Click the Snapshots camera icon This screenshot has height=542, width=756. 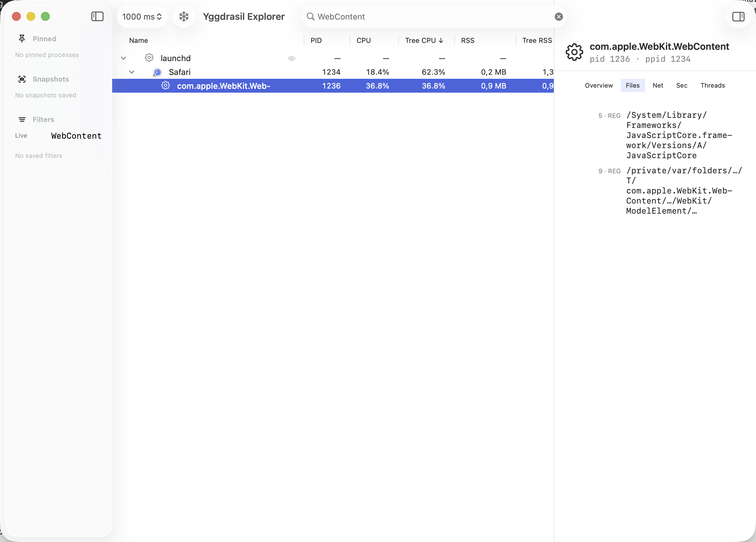(x=22, y=79)
